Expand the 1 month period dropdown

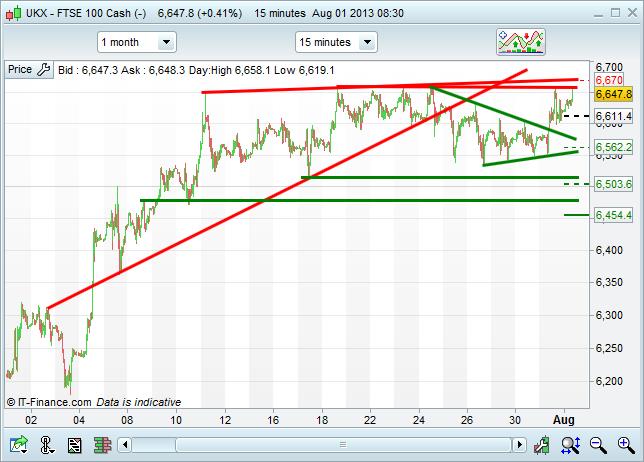(166, 42)
